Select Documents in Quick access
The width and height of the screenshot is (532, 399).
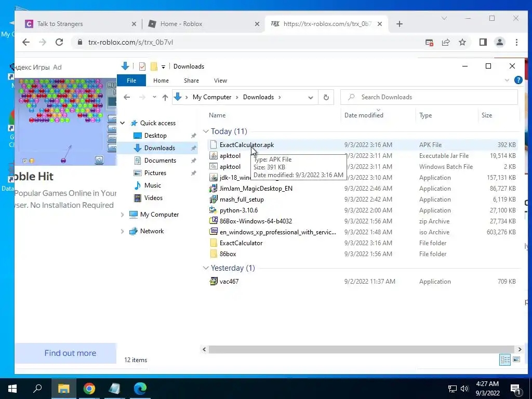(x=160, y=160)
